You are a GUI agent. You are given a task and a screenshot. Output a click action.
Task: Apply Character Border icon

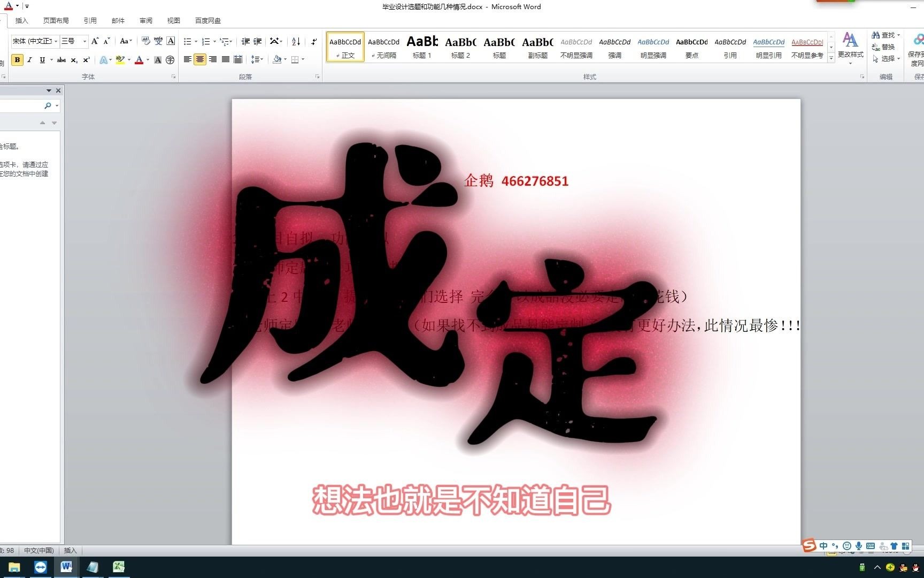coord(171,41)
